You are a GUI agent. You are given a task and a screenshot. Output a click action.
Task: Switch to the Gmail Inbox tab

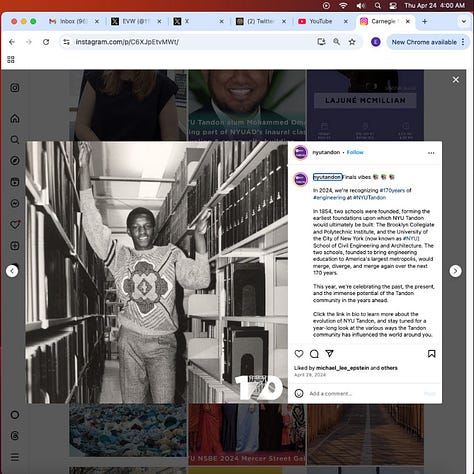[x=72, y=21]
